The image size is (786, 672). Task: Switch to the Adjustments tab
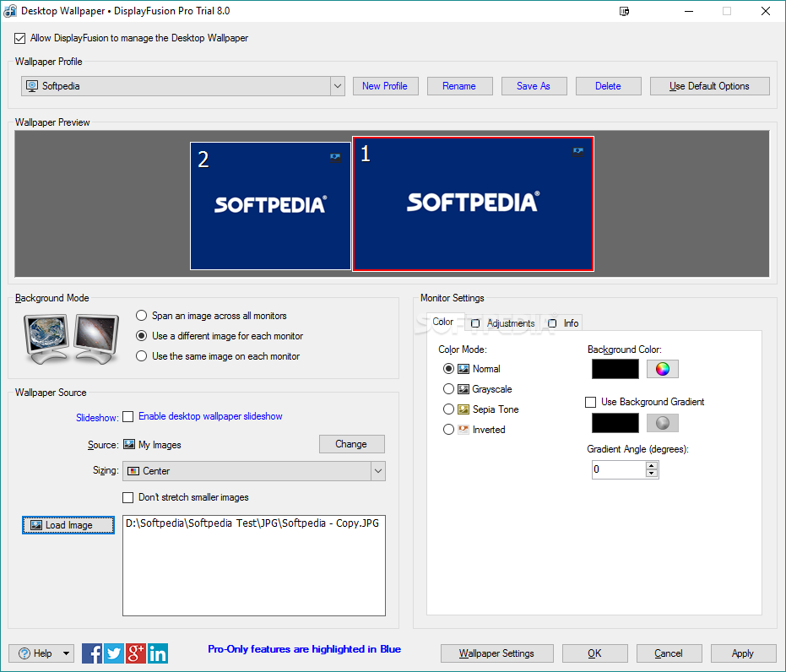point(503,323)
